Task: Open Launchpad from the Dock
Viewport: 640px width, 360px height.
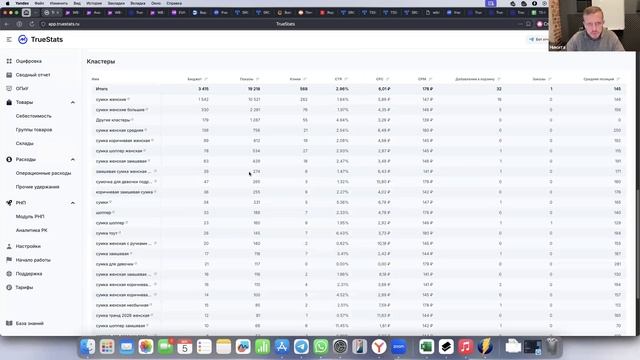Action: (107, 347)
